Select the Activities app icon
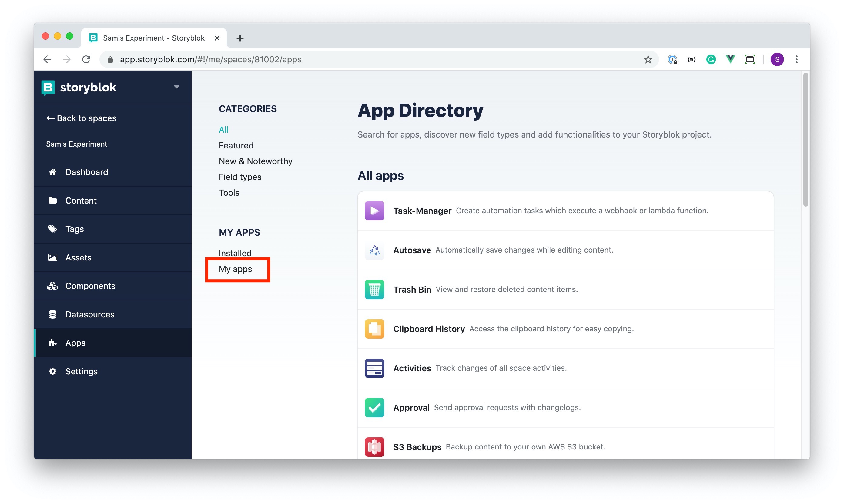This screenshot has width=844, height=504. [x=374, y=368]
